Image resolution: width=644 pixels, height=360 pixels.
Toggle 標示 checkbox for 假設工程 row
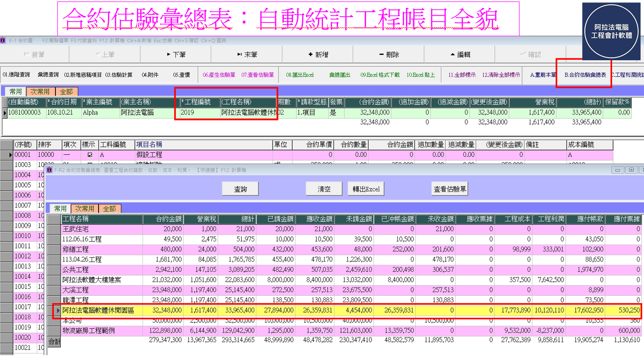click(x=89, y=155)
